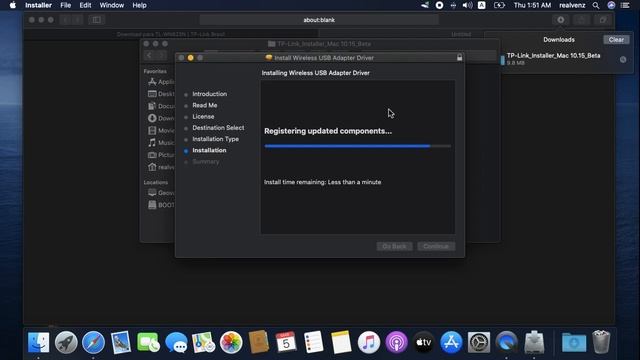
Task: Open Help menu
Action: (139, 5)
